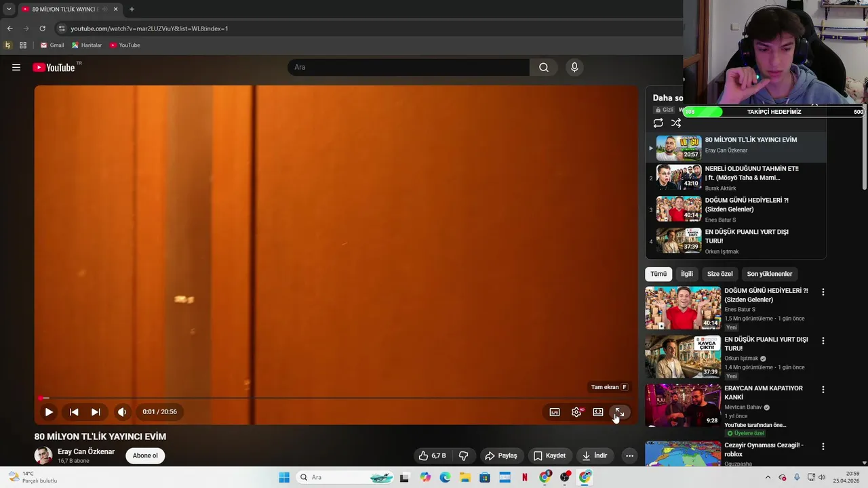The height and width of the screenshot is (488, 868).
Task: Open playlist item DOĞUM GÜNÜ HEDİYELERİ
Action: (x=736, y=209)
